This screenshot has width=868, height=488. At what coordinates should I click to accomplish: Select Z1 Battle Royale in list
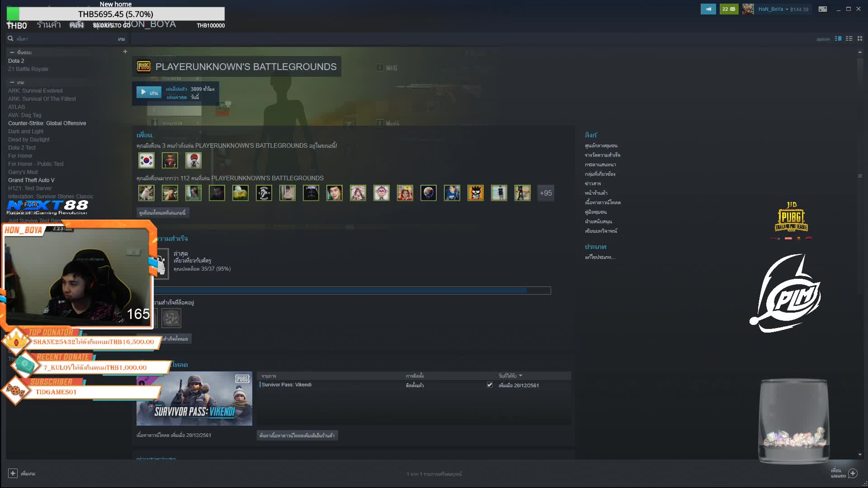[x=28, y=69]
